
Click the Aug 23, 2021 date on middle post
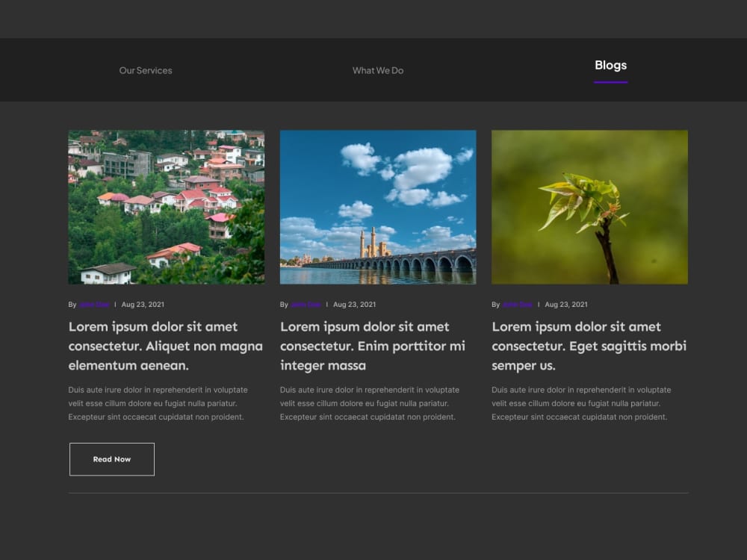[x=355, y=304]
